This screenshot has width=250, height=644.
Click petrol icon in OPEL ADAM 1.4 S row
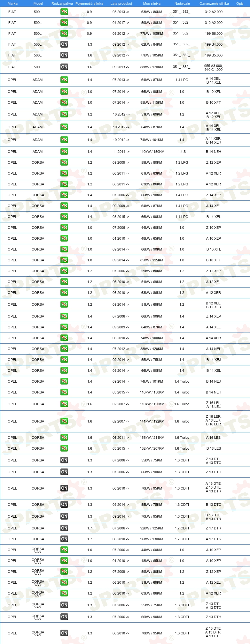[64, 152]
